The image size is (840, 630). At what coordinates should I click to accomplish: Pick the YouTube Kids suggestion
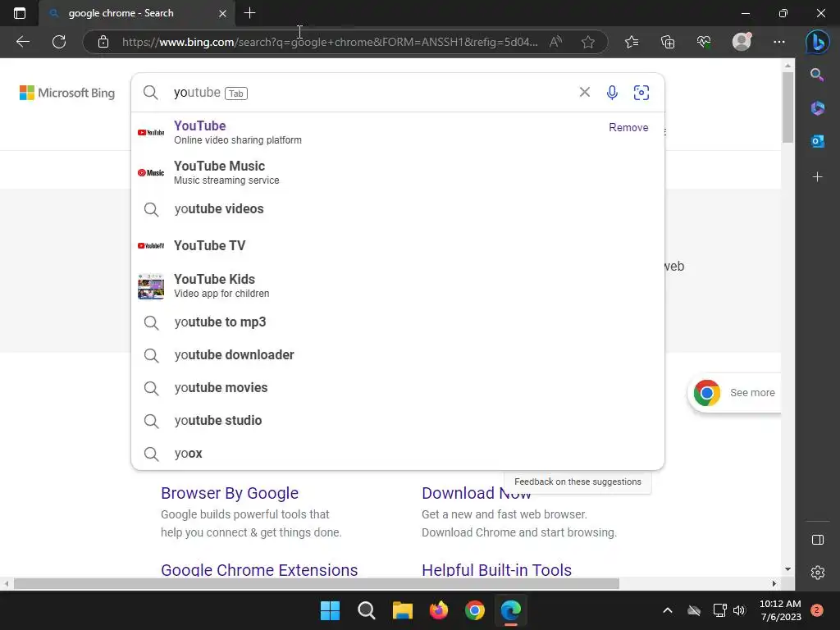coord(398,285)
